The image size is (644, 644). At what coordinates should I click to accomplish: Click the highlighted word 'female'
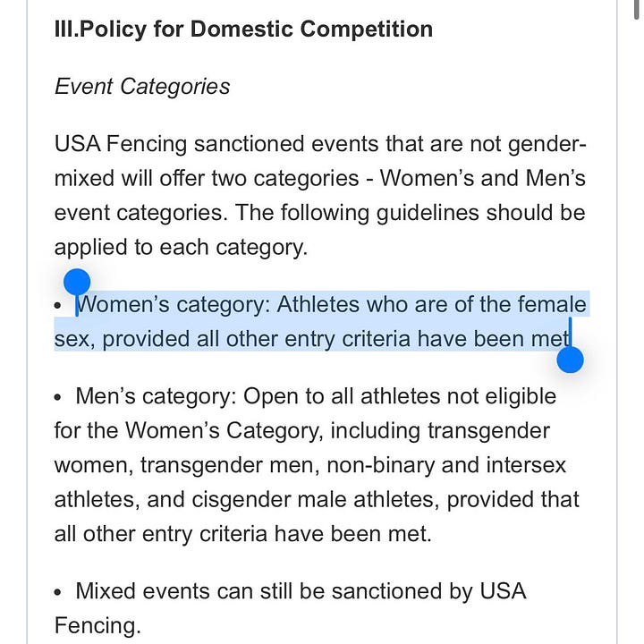[552, 305]
